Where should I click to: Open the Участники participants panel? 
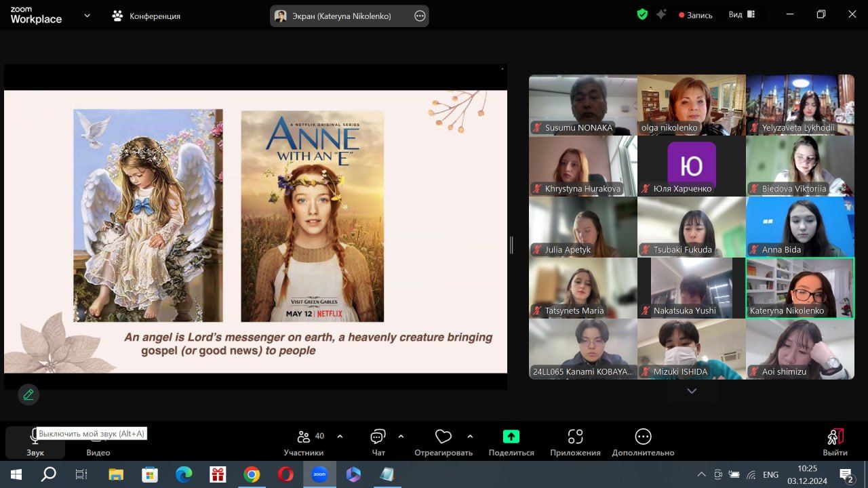click(304, 443)
